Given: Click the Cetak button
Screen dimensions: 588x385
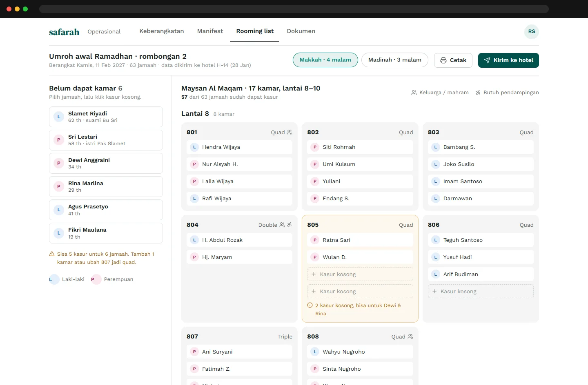Looking at the screenshot, I should [x=453, y=60].
